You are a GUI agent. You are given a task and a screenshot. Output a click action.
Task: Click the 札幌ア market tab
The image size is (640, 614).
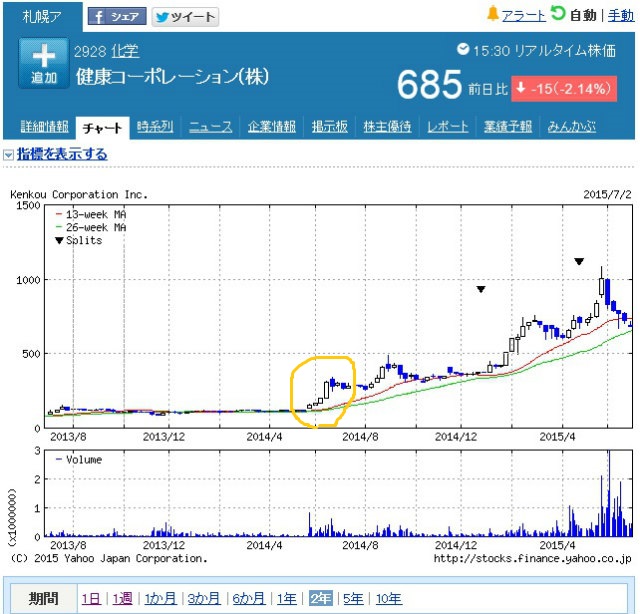pyautogui.click(x=42, y=17)
